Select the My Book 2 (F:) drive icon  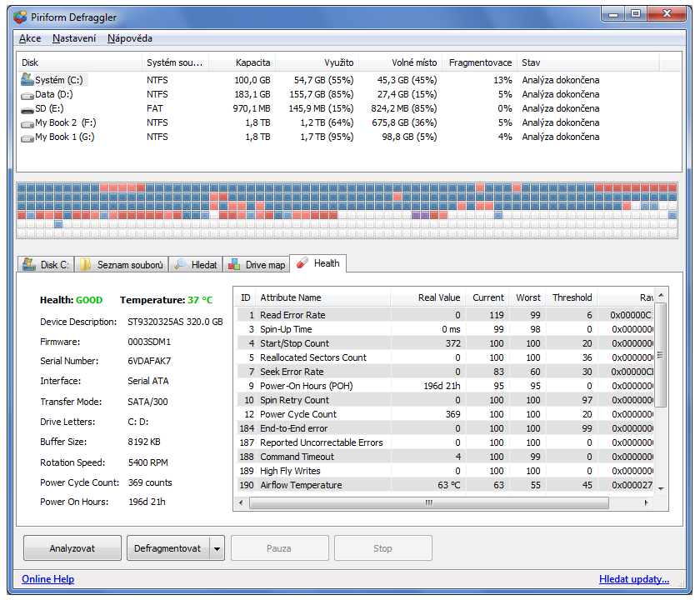(27, 122)
